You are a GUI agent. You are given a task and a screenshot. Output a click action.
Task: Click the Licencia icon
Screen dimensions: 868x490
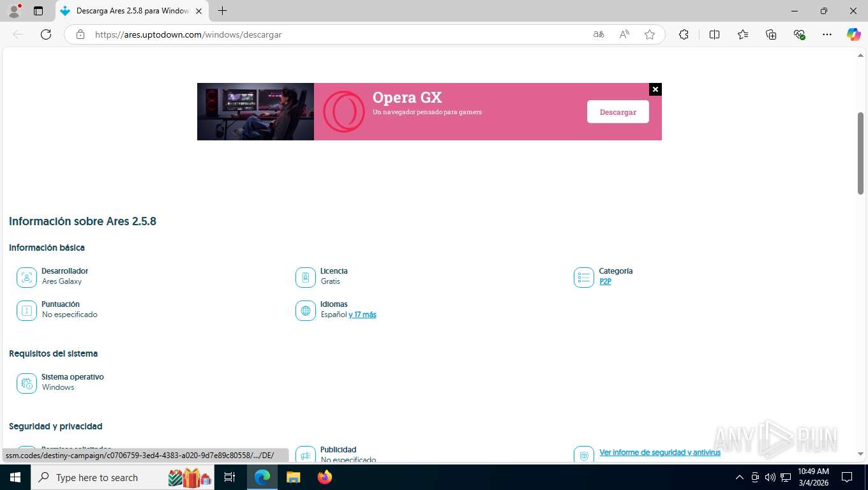(306, 278)
